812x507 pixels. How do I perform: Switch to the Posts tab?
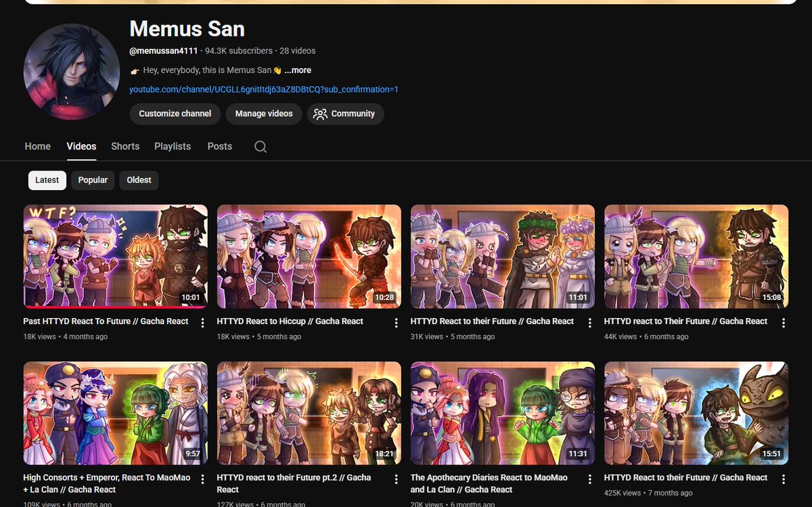pos(220,146)
